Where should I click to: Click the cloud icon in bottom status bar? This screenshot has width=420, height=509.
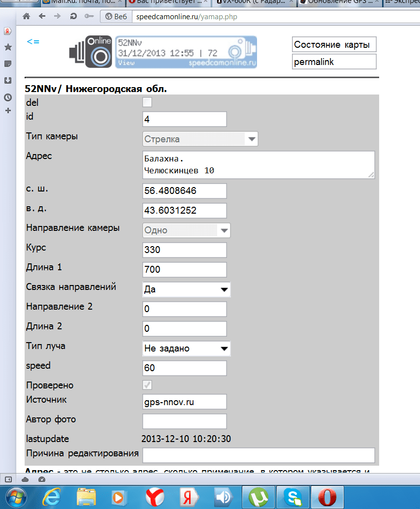click(25, 479)
